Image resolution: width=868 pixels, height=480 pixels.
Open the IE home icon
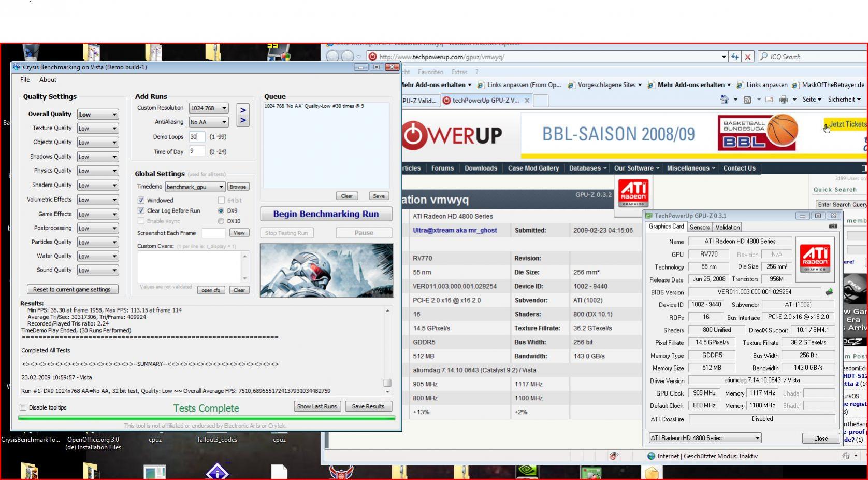(x=724, y=100)
